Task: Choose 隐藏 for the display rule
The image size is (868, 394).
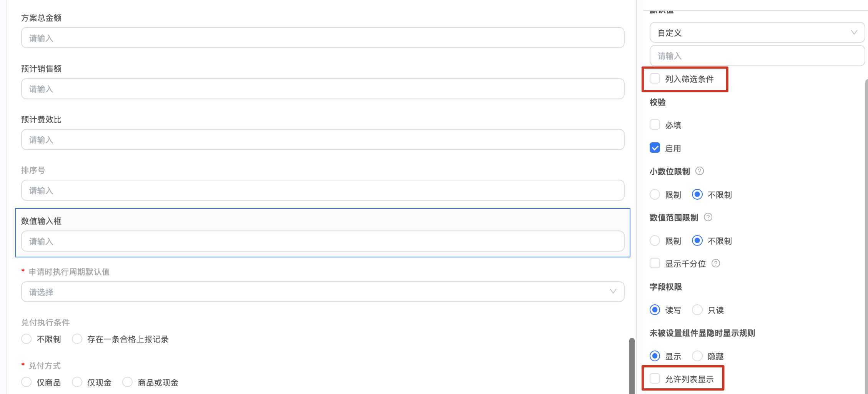Action: pyautogui.click(x=697, y=356)
